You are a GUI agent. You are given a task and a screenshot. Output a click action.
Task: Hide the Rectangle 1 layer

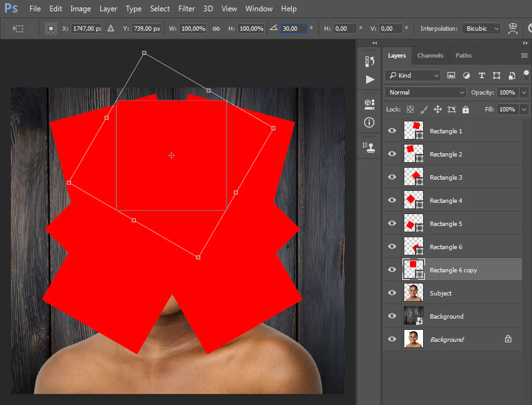coord(392,131)
